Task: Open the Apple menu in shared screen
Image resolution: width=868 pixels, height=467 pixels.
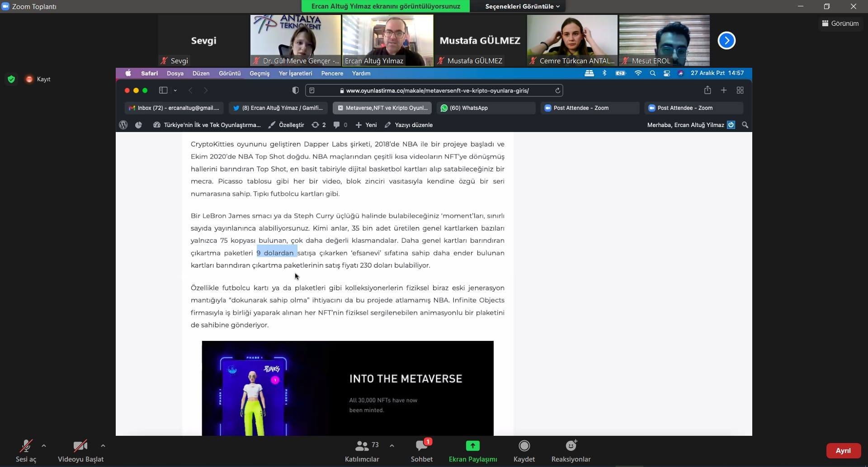Action: pos(128,73)
